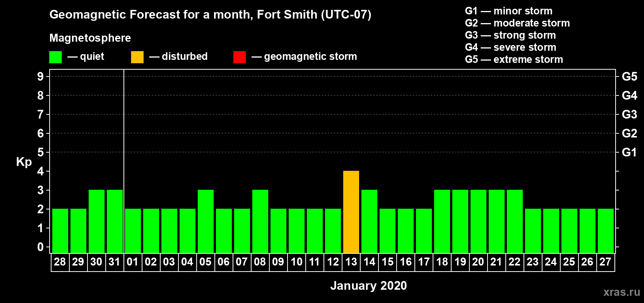644x303 pixels.
Task: Select the green bar for January 18
Action: tap(442, 221)
